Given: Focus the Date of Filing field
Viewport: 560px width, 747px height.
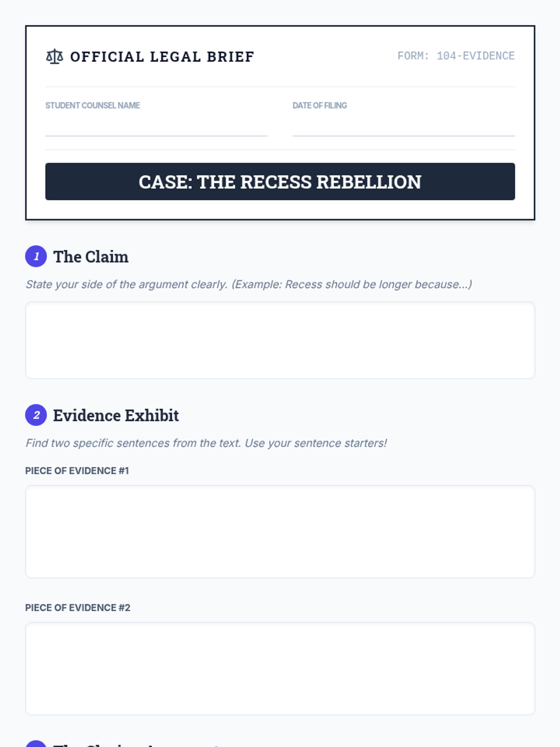Looking at the screenshot, I should 403,126.
